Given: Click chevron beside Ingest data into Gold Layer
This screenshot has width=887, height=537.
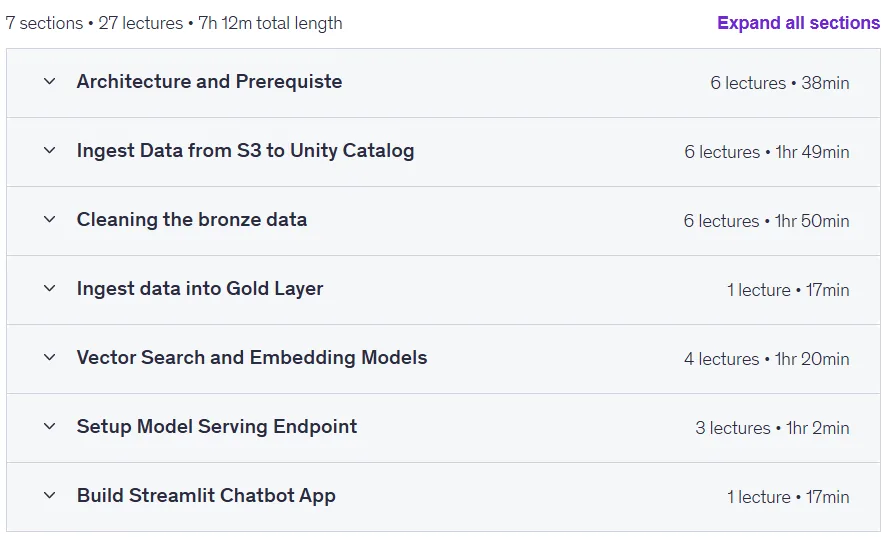Looking at the screenshot, I should click(50, 289).
